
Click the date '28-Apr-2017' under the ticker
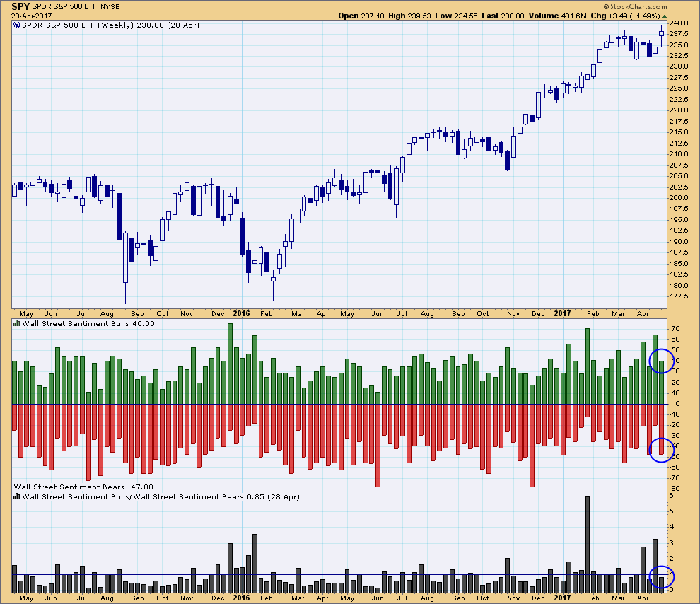pos(31,16)
